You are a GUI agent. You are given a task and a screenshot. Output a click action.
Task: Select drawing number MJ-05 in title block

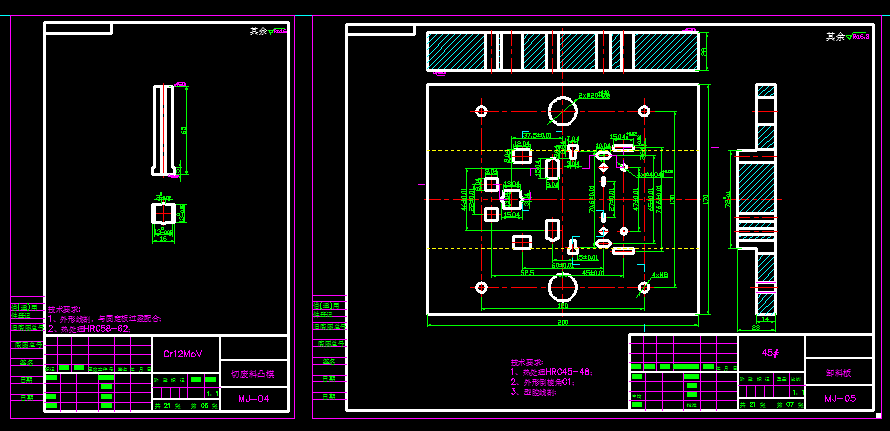pos(839,399)
